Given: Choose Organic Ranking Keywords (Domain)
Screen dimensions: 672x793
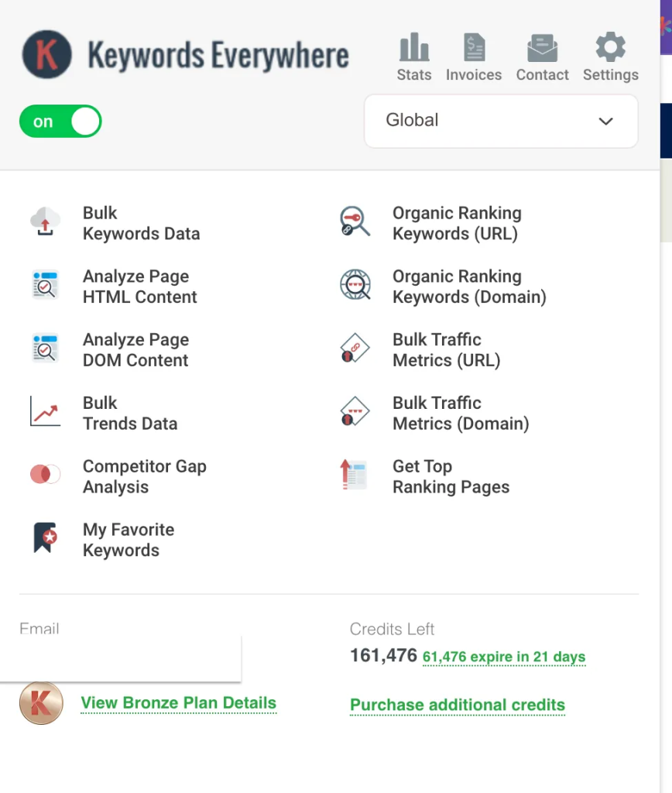Looking at the screenshot, I should [468, 287].
